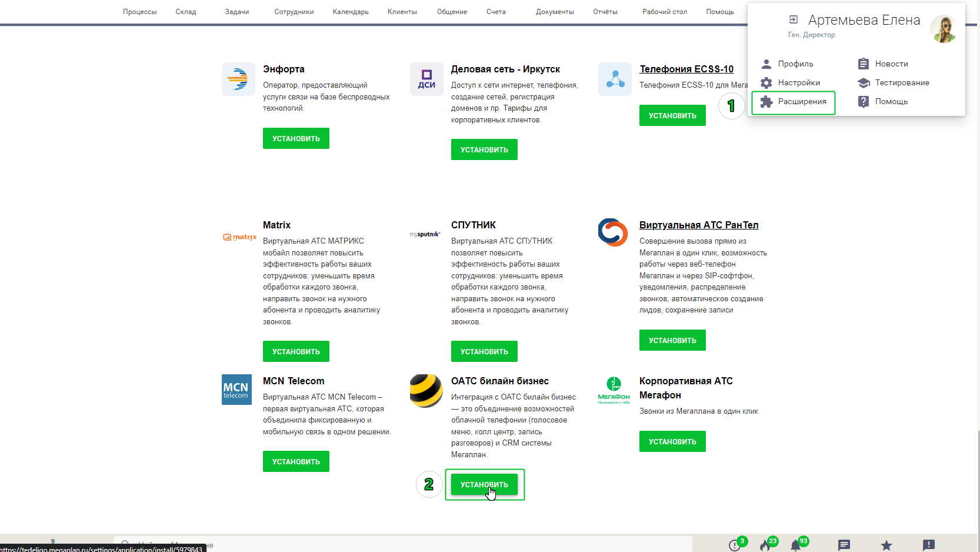Install the Телефония ECSS-10 extension
Image resolution: width=980 pixels, height=552 pixels.
[672, 115]
